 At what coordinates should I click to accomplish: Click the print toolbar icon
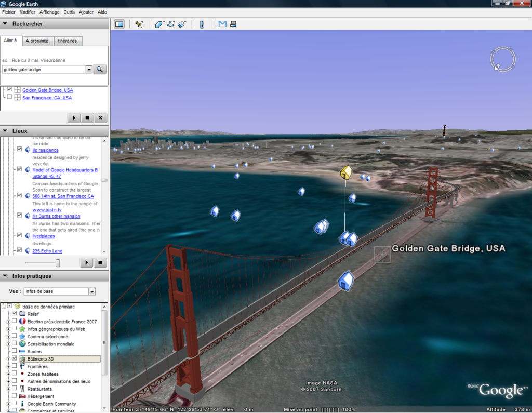point(233,24)
